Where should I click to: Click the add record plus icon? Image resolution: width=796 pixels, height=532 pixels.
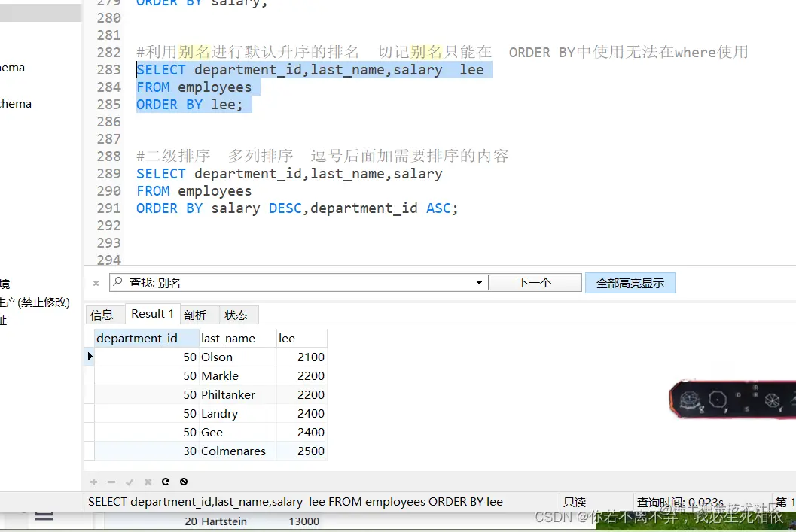point(93,482)
